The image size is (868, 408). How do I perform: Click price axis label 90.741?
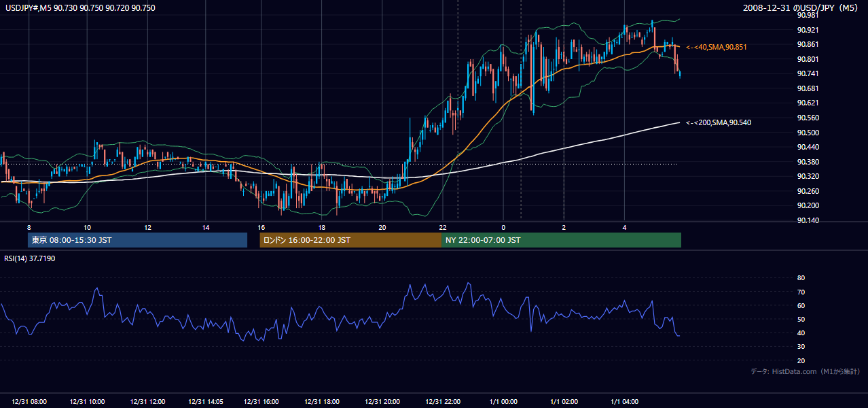pyautogui.click(x=808, y=73)
